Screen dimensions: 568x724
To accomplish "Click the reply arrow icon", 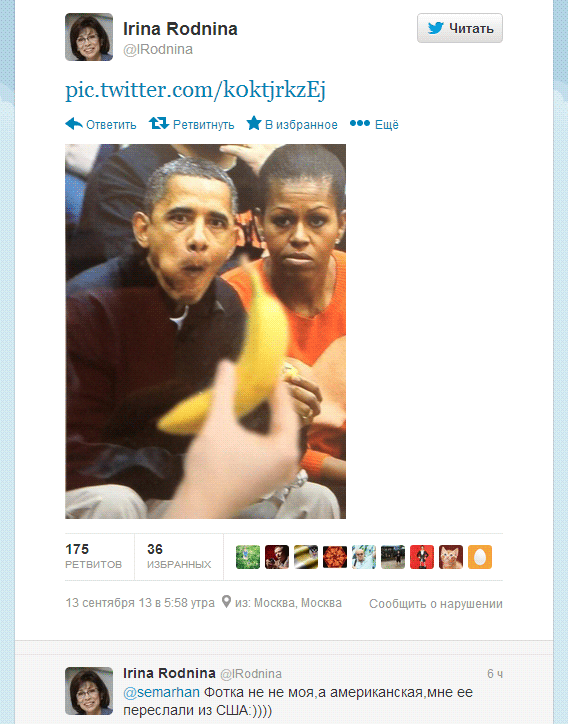I will click(74, 124).
